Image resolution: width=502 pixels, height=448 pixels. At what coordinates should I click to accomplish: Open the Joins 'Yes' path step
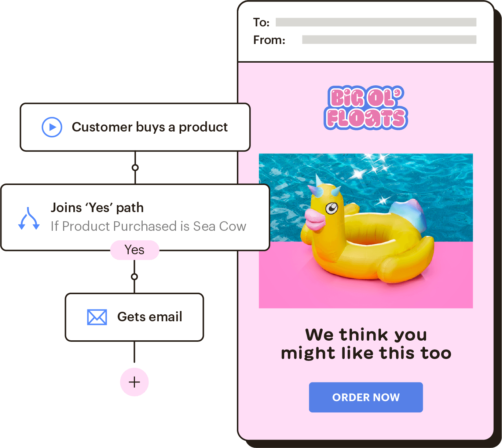pyautogui.click(x=135, y=218)
